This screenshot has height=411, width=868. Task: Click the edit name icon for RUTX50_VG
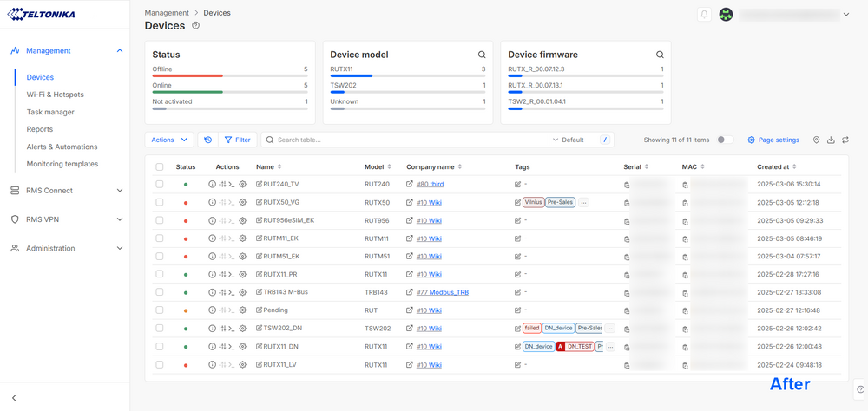pos(260,202)
